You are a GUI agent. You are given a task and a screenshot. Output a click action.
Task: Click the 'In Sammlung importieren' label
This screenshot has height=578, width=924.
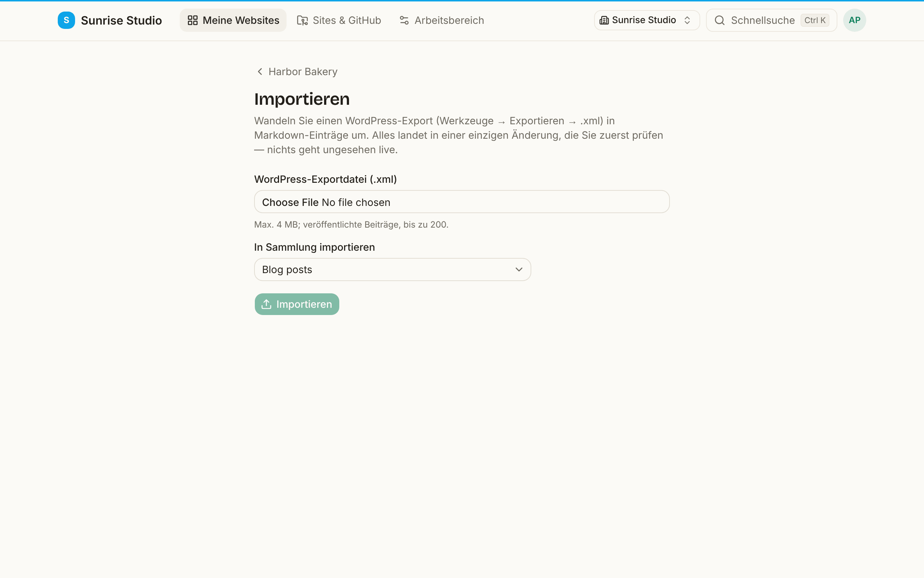pos(315,247)
